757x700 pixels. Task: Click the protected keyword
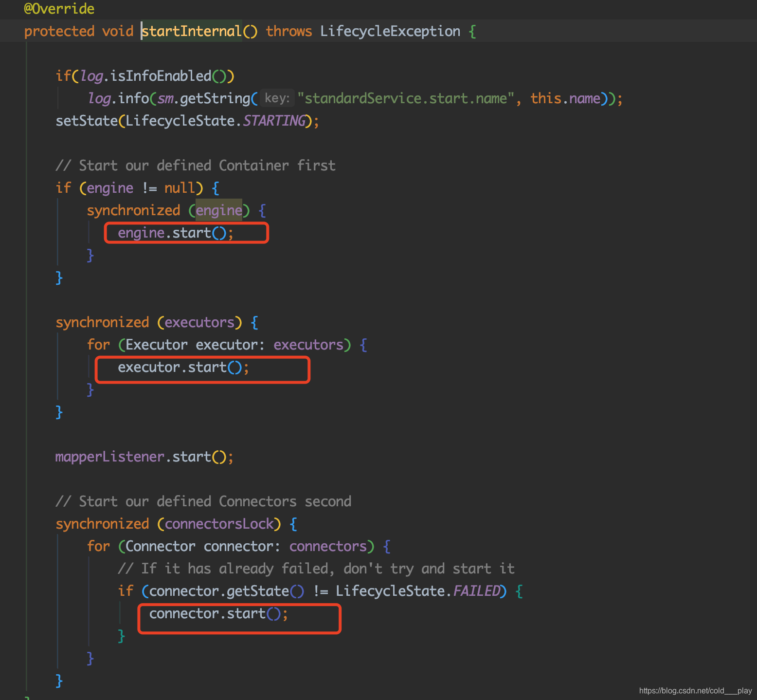[59, 32]
